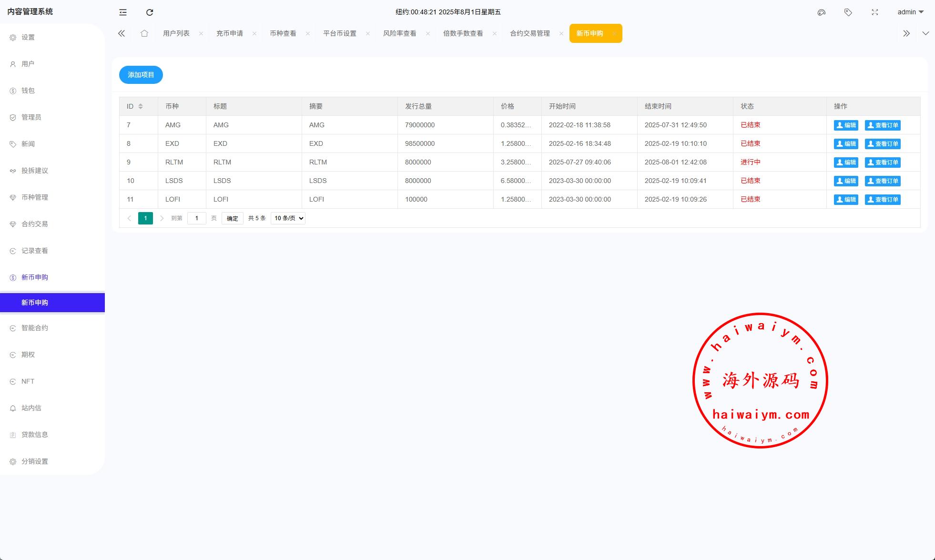935x560 pixels.
Task: Open the 10 条/页 page size dropdown
Action: 288,218
